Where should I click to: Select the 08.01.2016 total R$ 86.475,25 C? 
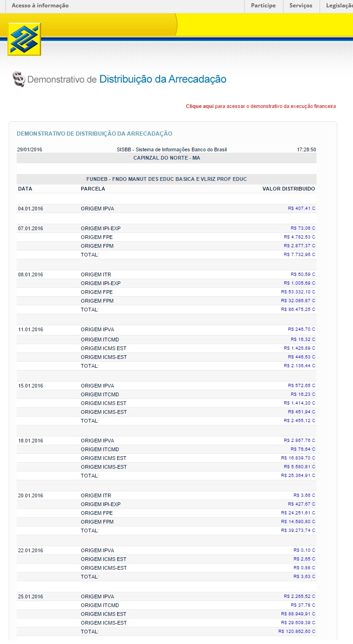click(x=298, y=310)
